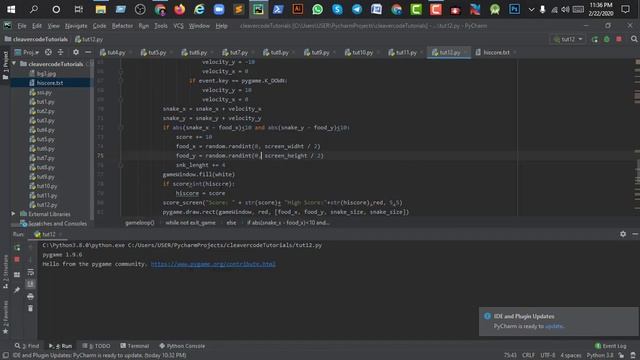Viewport: 640px width, 360px height.
Task: Click the update link in notification
Action: pos(554,326)
